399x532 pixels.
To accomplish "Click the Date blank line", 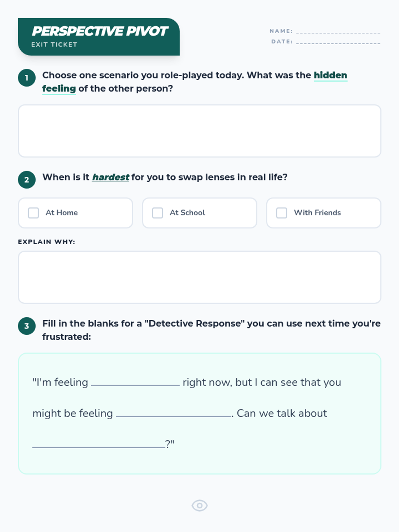I will [338, 43].
